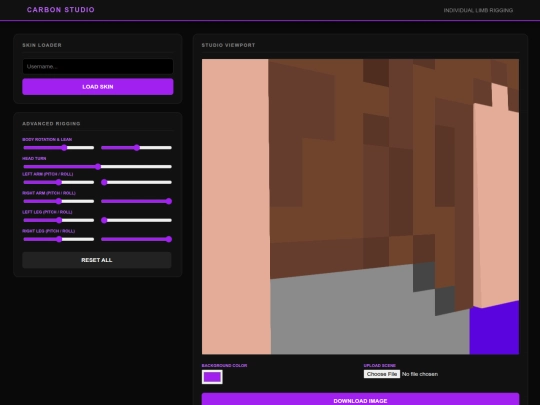Click the Left Leg pitch slider handle
Screen dimensions: 540x405
tap(59, 220)
